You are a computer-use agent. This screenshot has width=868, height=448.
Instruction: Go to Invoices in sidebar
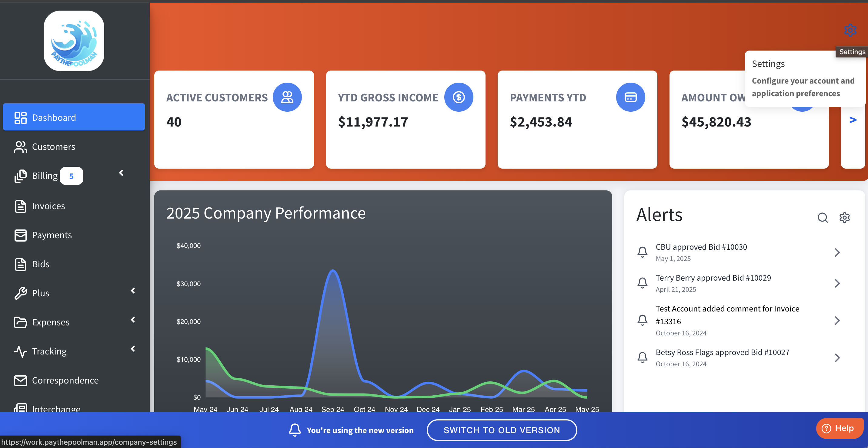tap(48, 206)
